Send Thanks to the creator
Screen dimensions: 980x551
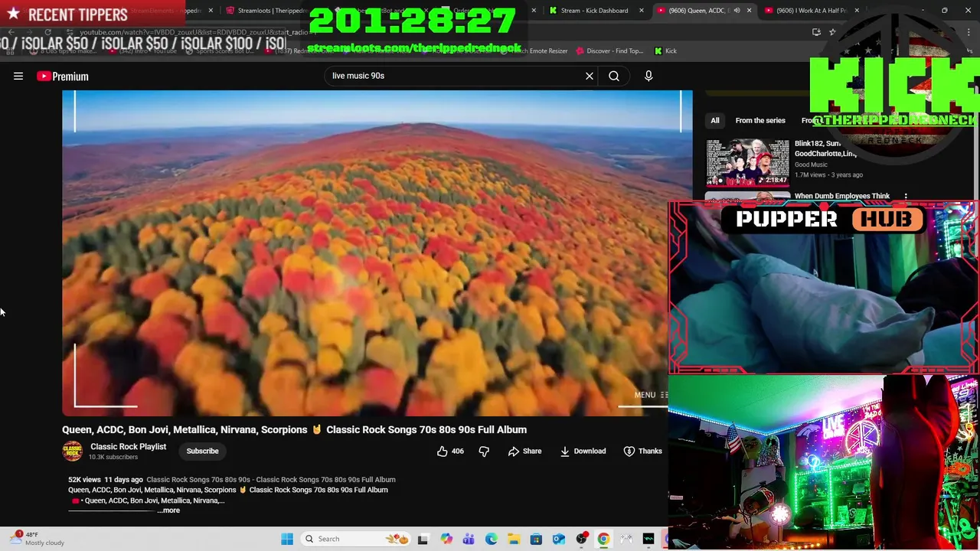coord(642,452)
